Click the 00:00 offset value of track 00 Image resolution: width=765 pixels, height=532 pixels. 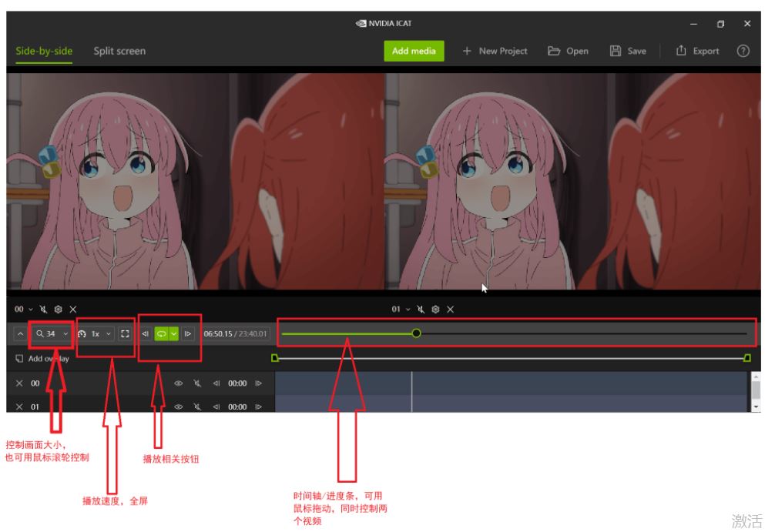(x=237, y=383)
